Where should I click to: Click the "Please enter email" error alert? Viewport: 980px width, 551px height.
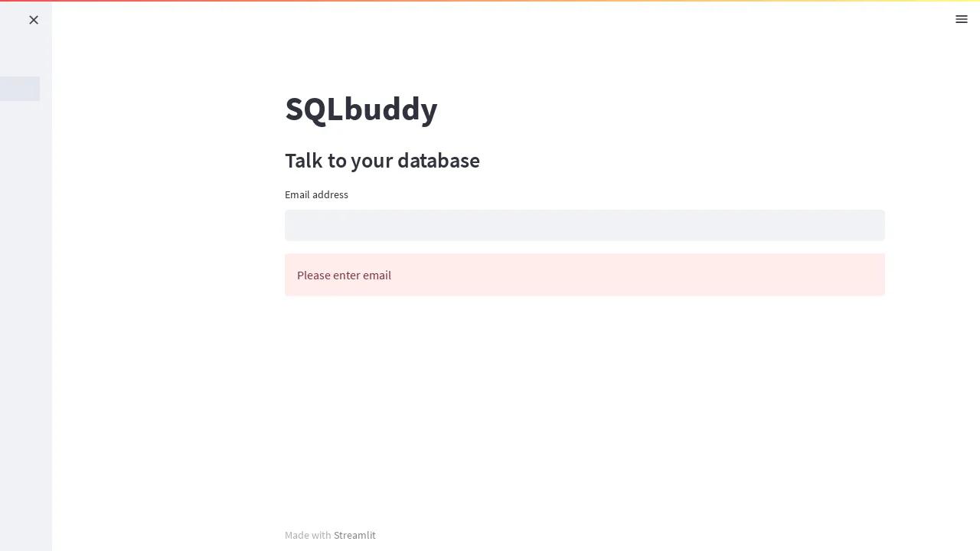[x=584, y=275]
